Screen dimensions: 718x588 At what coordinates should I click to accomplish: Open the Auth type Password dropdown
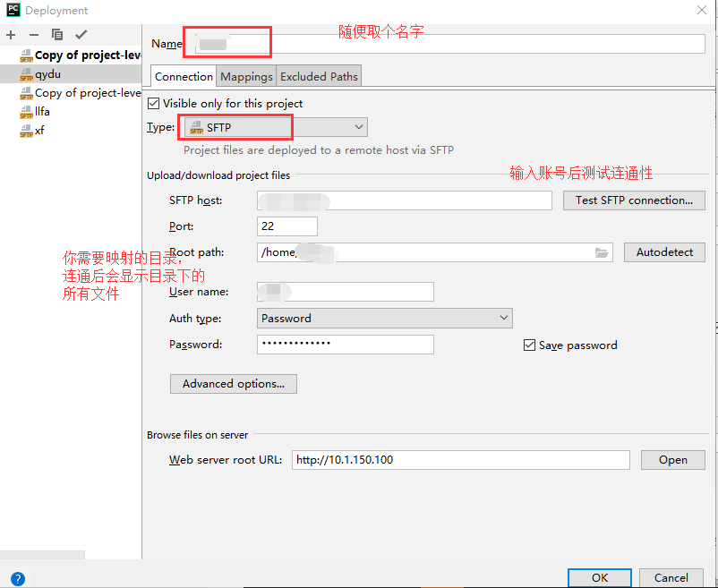(x=385, y=318)
